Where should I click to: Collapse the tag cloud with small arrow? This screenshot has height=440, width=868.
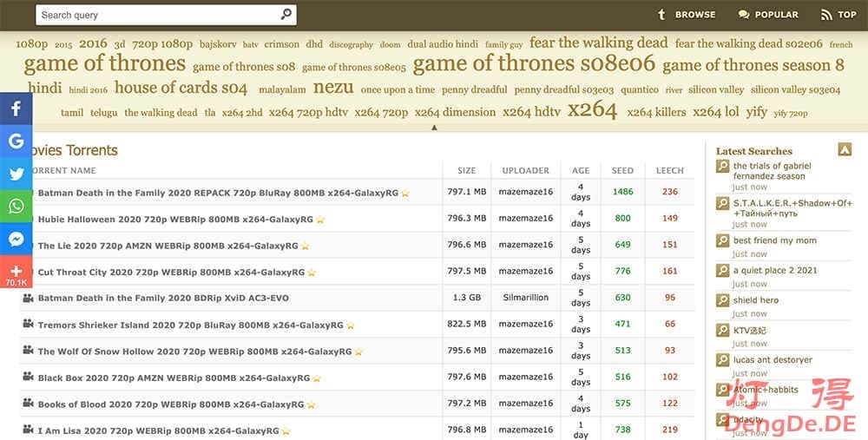tap(434, 128)
